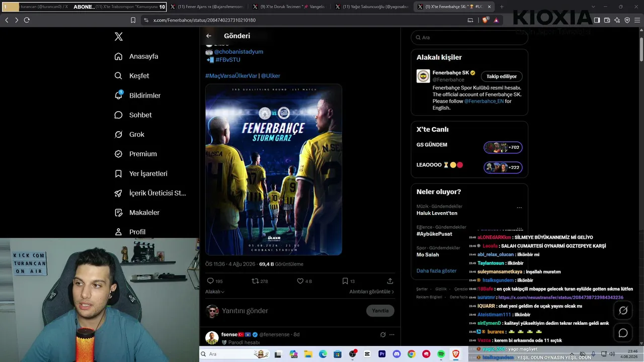Viewport: 644px width, 362px height.
Task: Open Microsoft Edge from the taskbar
Action: click(323, 354)
